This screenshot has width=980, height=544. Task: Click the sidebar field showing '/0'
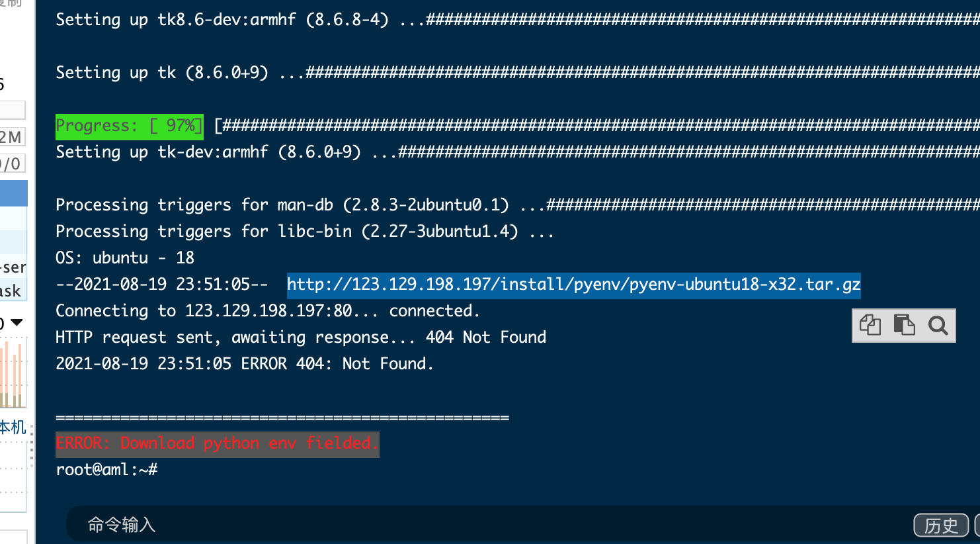coord(12,163)
